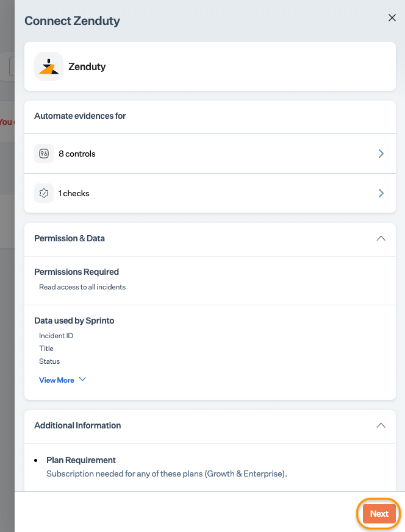The height and width of the screenshot is (532, 405).
Task: Collapse the Additional Information section
Action: [x=381, y=425]
